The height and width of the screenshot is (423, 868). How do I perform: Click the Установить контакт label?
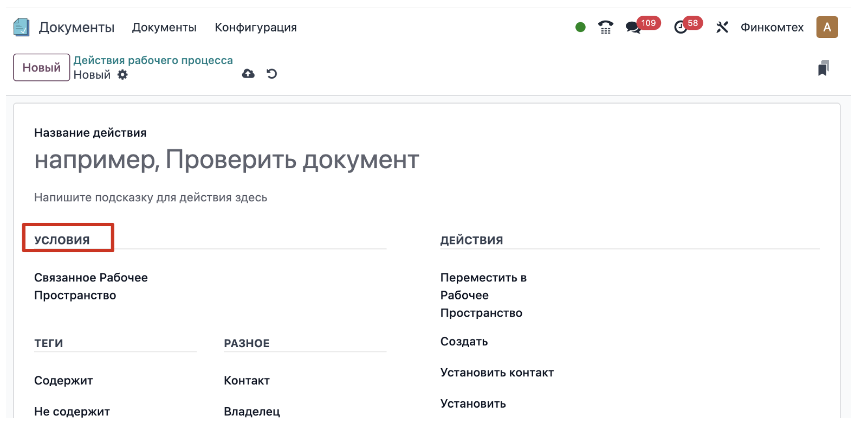pos(497,373)
